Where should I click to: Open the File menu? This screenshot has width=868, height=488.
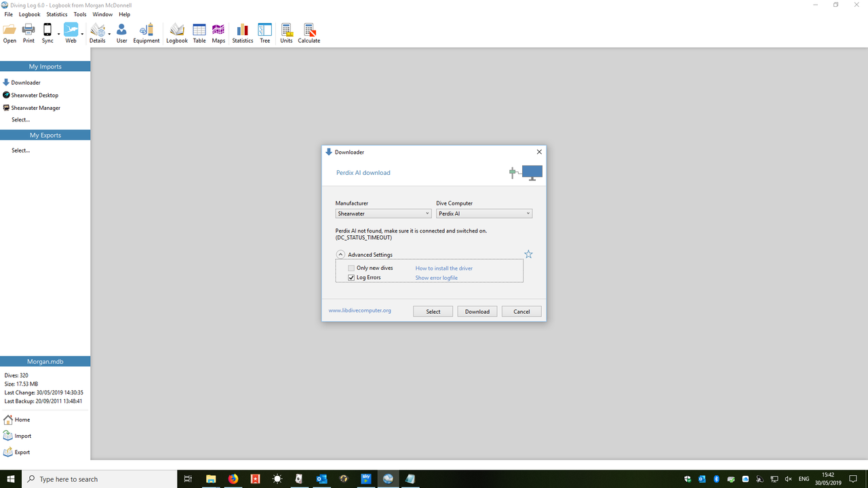point(8,14)
